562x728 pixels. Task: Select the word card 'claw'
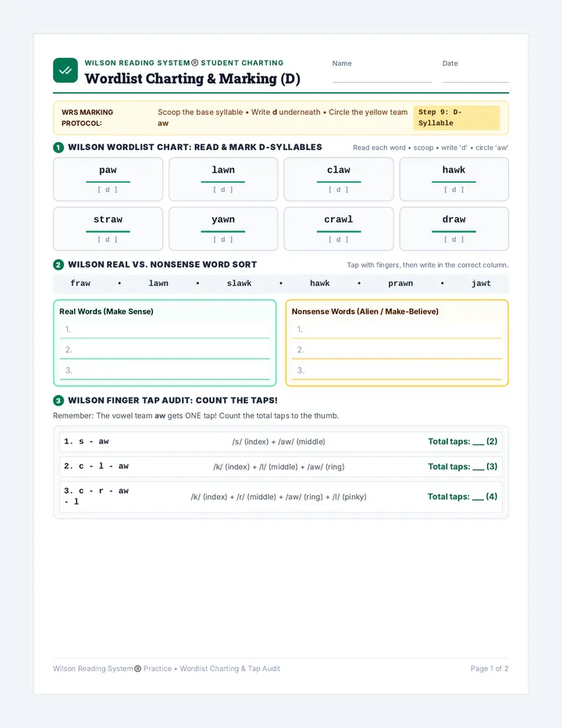pyautogui.click(x=339, y=179)
